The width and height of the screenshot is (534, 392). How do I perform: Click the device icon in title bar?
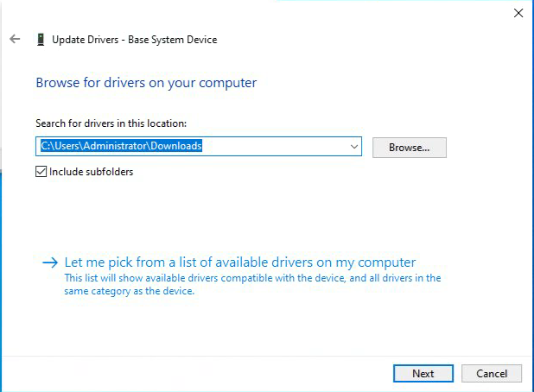click(40, 39)
